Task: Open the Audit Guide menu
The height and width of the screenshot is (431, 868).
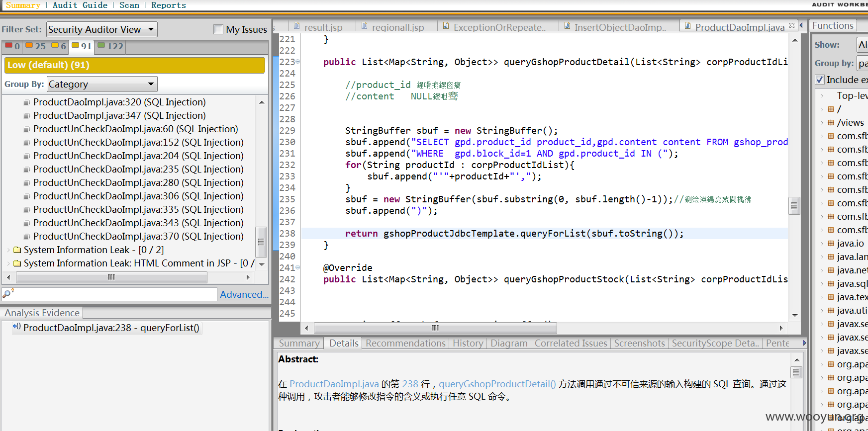Action: pyautogui.click(x=80, y=5)
